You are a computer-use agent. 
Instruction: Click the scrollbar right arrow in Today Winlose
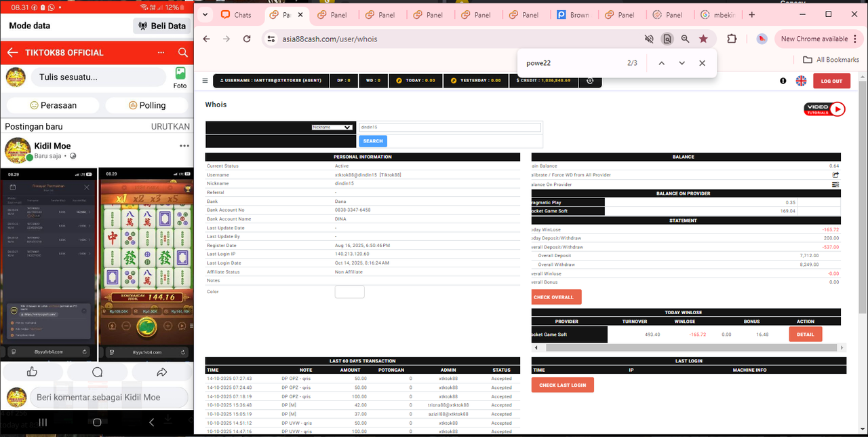click(843, 347)
